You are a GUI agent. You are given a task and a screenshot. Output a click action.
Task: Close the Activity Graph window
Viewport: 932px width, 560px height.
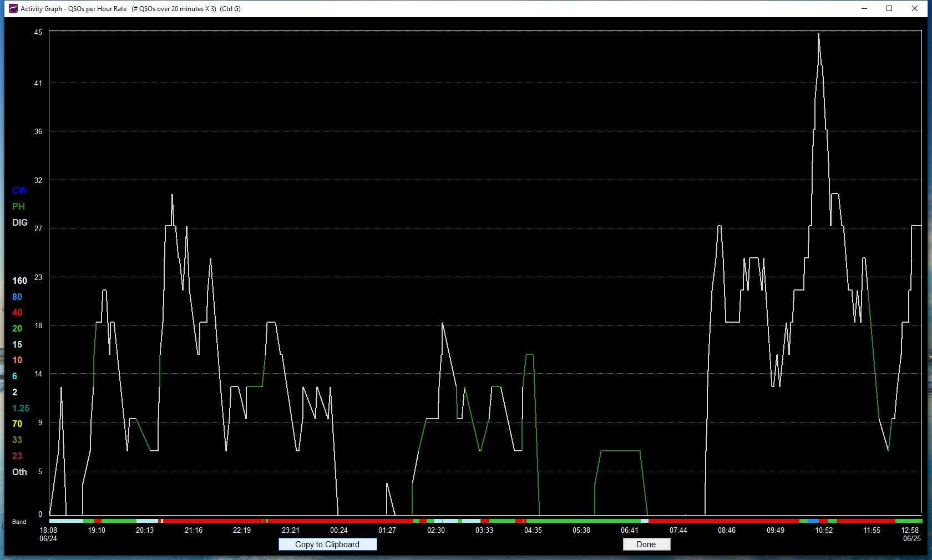[915, 8]
